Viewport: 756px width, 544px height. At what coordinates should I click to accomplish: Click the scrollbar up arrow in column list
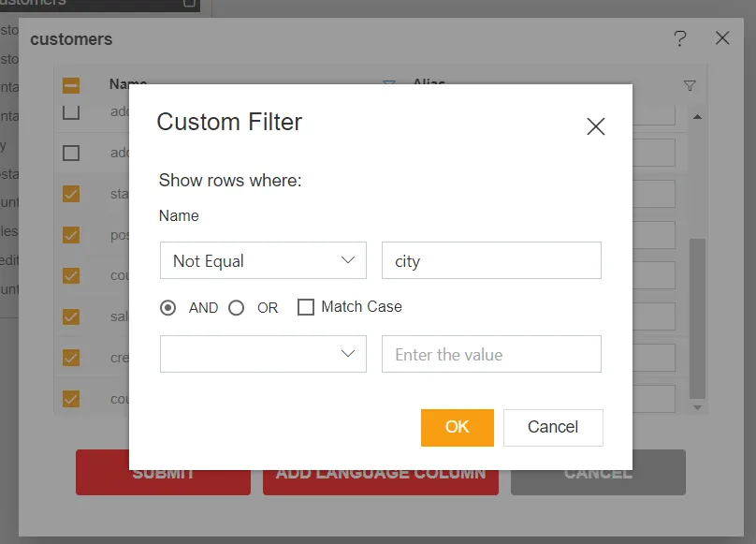coord(696,116)
